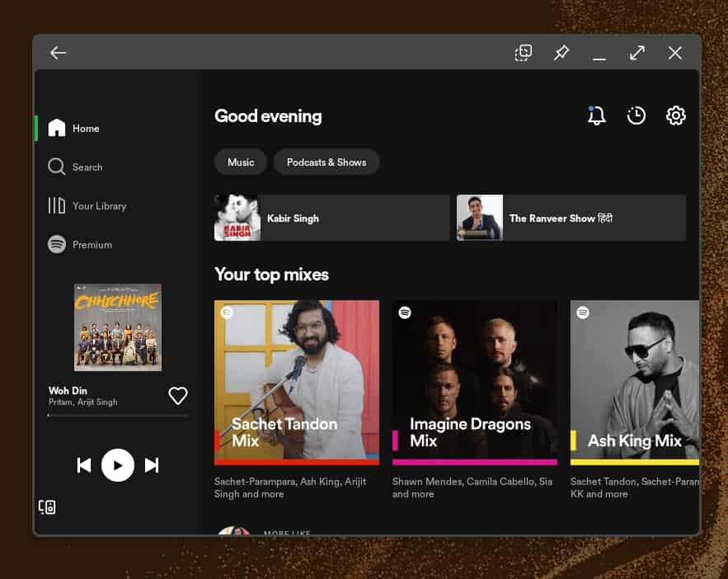Click The Ranveer Show cover thumbnail
Screen dimensions: 728x579
[x=480, y=218]
